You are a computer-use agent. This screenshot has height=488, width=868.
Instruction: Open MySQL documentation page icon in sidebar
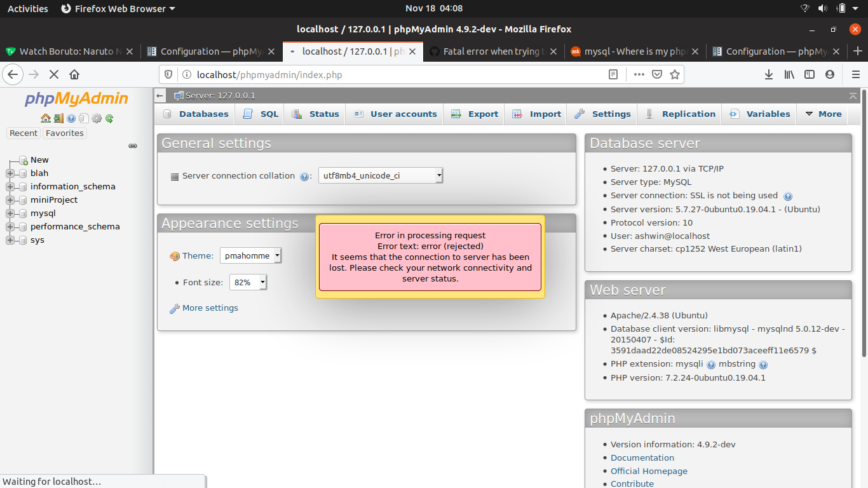click(83, 118)
